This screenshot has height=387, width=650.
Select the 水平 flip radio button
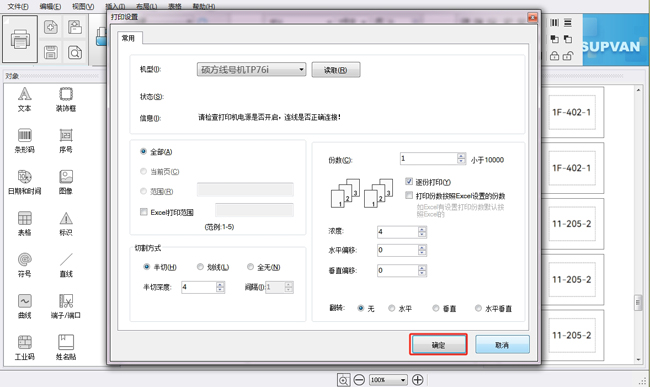pos(392,308)
